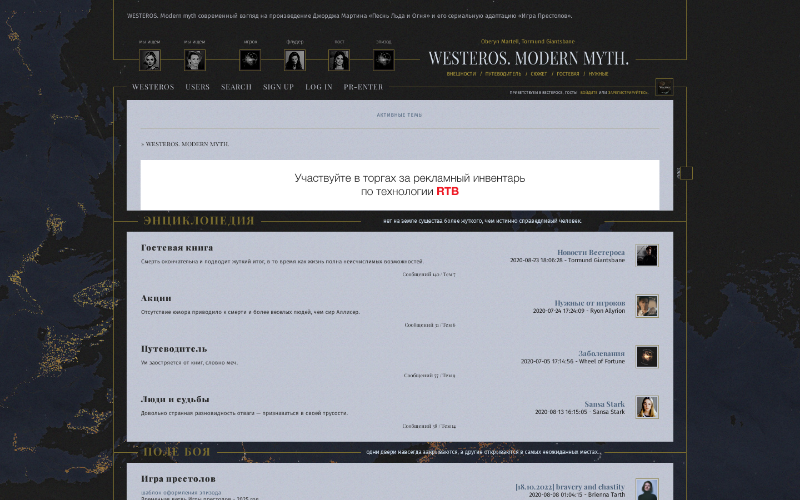This screenshot has height=500, width=800.
Task: Open the USERS menu item
Action: (197, 87)
